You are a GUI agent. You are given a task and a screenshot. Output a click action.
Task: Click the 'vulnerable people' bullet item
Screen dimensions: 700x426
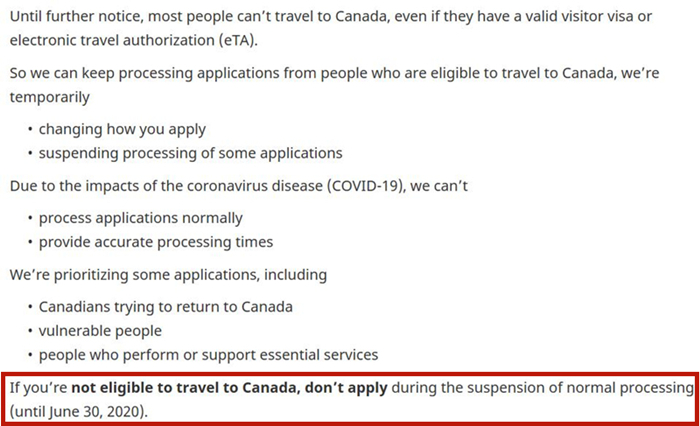click(100, 330)
